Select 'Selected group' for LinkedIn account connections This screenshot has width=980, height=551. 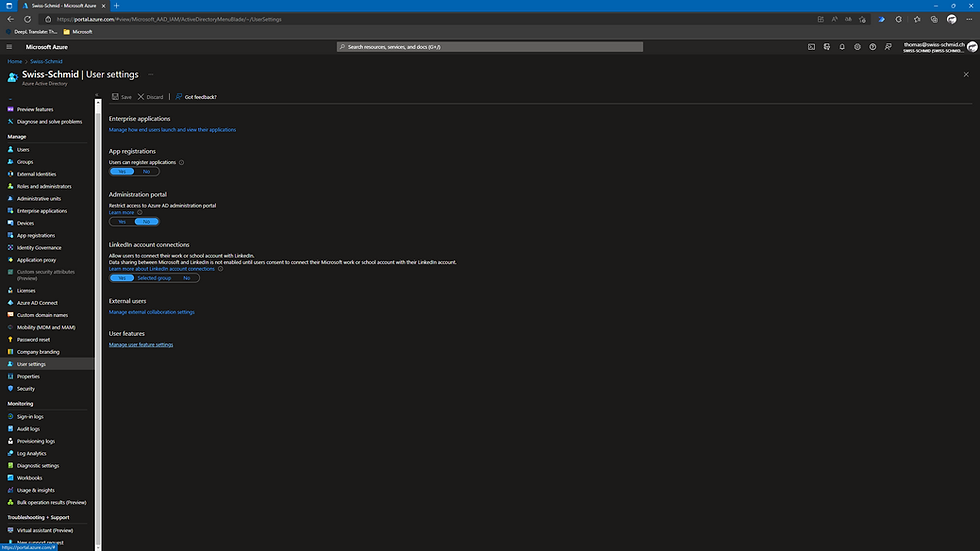(154, 278)
